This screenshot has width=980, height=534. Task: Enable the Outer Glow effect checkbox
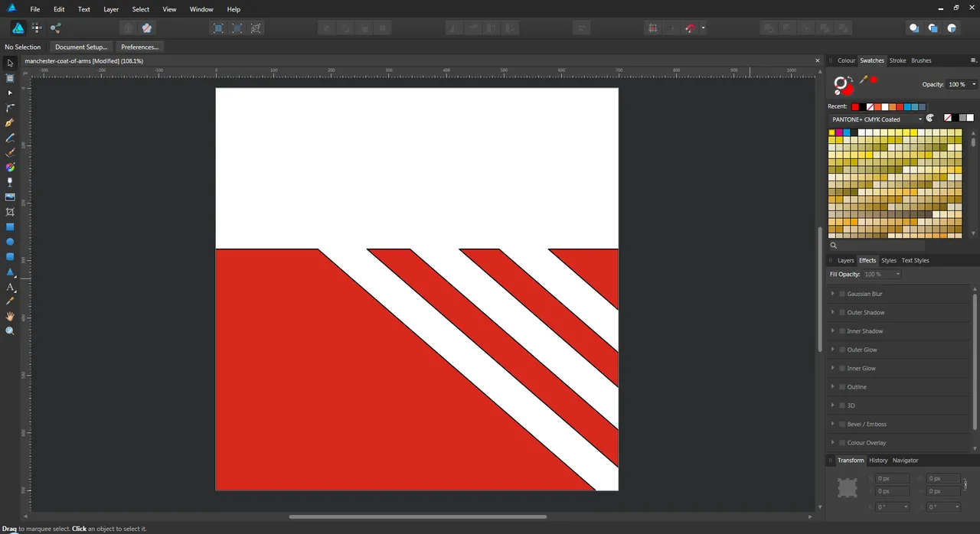pyautogui.click(x=842, y=350)
